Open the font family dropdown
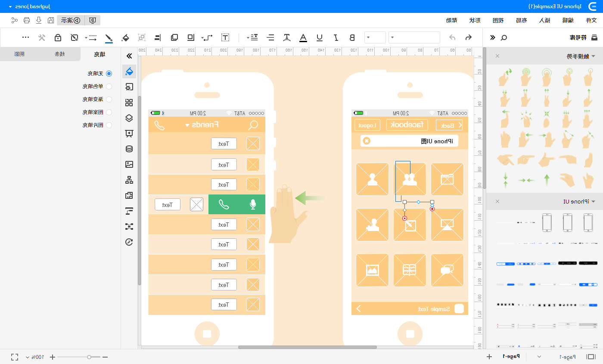Image resolution: width=603 pixels, height=364 pixels. 414,37
